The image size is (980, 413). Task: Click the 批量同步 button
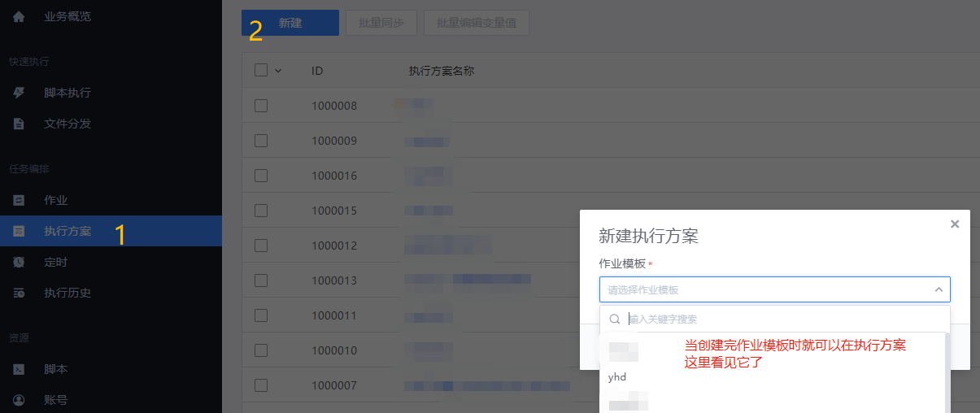381,23
